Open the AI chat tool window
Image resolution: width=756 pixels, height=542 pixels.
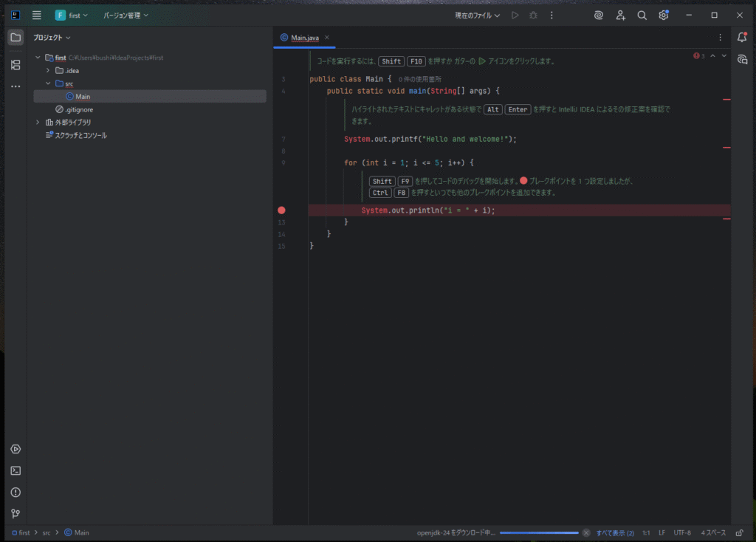click(742, 59)
